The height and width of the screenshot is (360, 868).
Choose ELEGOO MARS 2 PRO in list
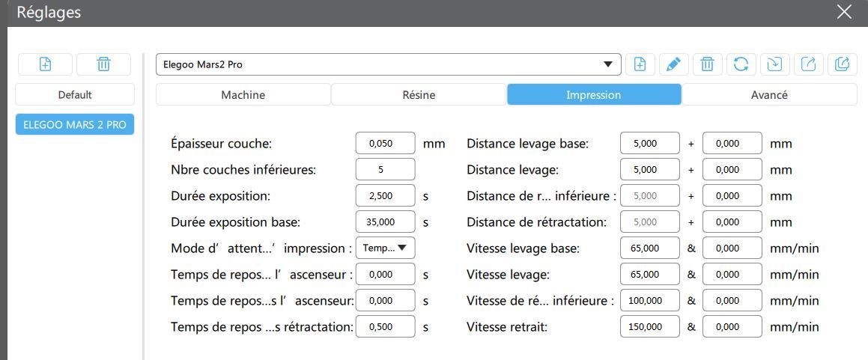pos(75,124)
